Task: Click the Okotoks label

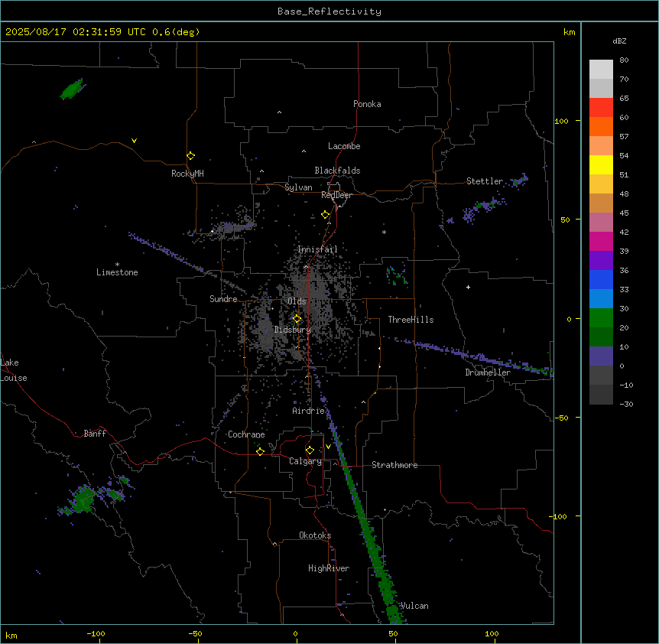Action: pyautogui.click(x=315, y=535)
